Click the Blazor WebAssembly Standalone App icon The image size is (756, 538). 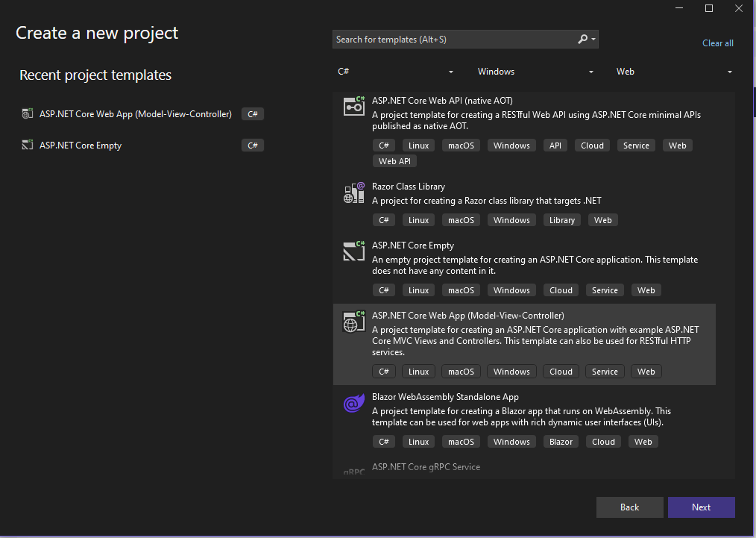(x=353, y=404)
